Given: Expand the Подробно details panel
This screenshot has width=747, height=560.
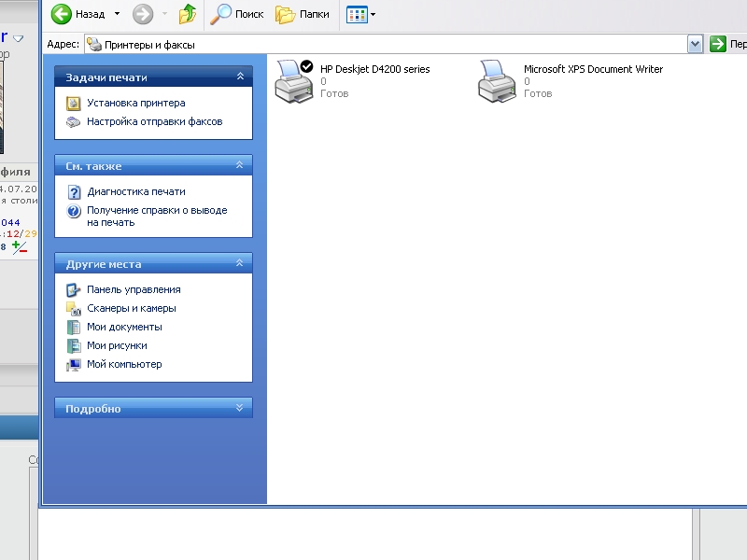Looking at the screenshot, I should coord(240,409).
